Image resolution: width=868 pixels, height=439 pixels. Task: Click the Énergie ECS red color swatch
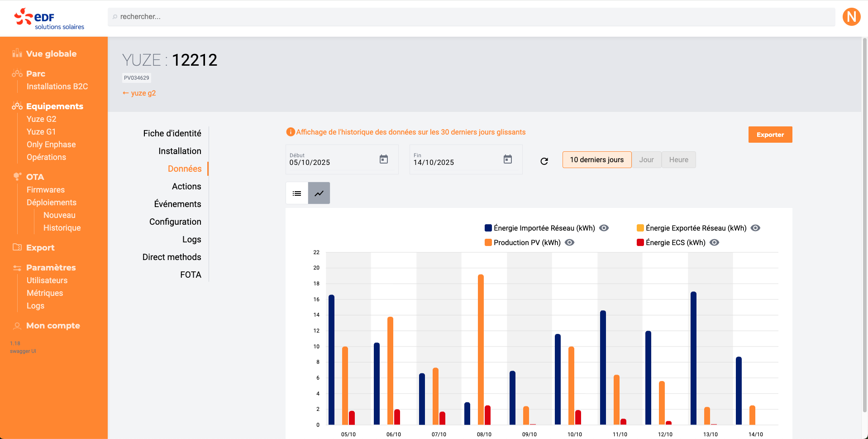click(640, 242)
